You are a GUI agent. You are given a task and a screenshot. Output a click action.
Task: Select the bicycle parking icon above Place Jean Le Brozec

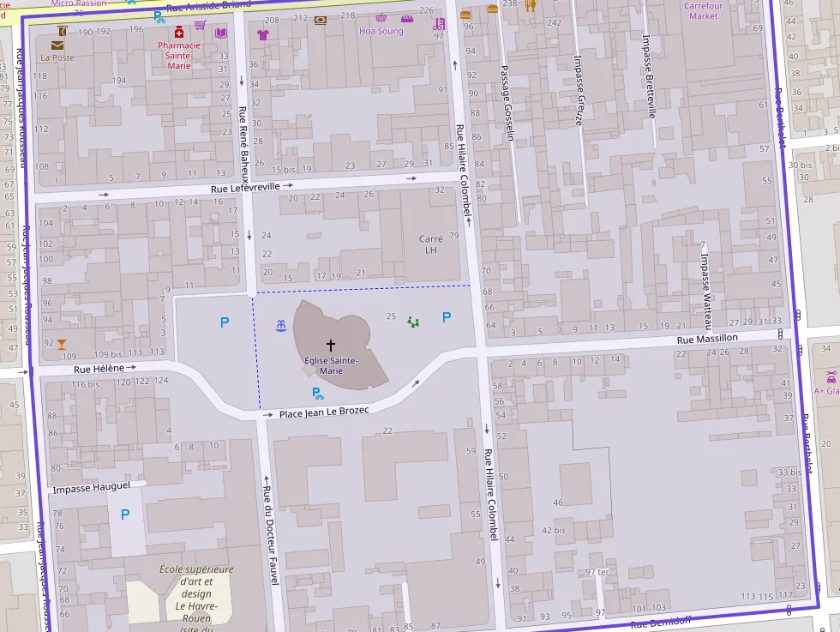point(318,393)
